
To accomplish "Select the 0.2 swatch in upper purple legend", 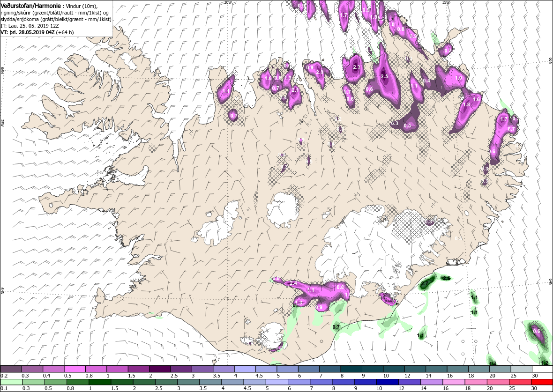I will click(11, 370).
